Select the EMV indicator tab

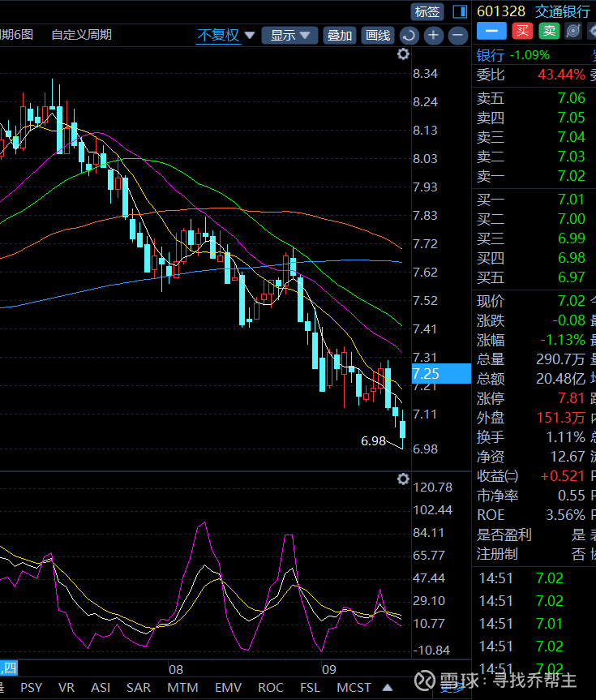point(228,688)
